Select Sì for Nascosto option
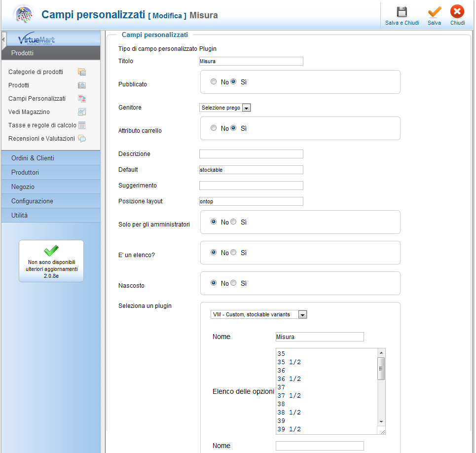This screenshot has width=476, height=453. [x=234, y=283]
